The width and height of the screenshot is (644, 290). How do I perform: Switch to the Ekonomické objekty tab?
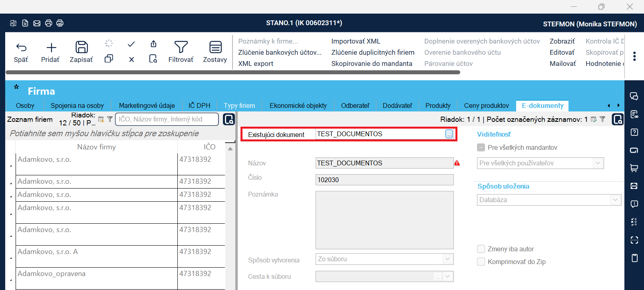pyautogui.click(x=298, y=105)
